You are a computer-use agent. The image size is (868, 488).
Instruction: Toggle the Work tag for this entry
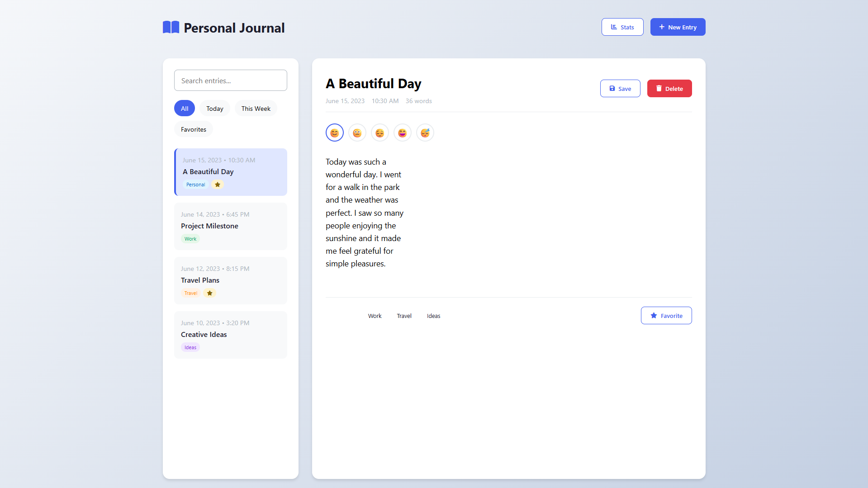pos(375,316)
